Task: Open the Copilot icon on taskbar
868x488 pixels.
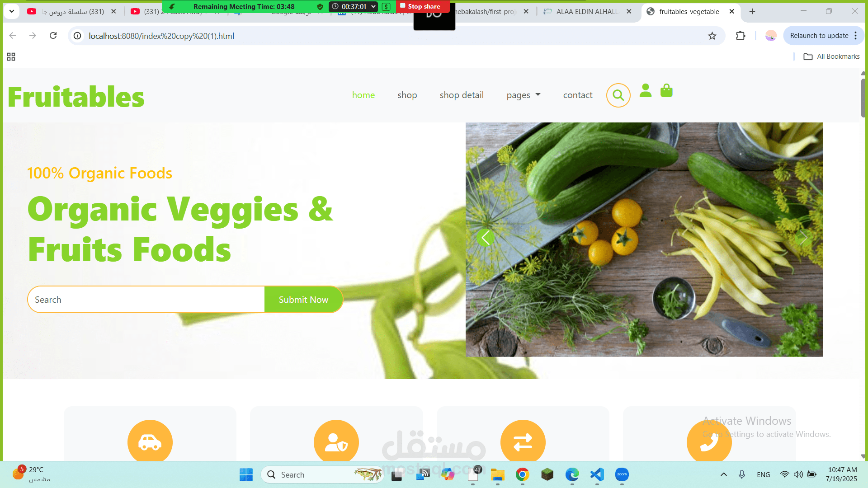Action: (x=448, y=474)
